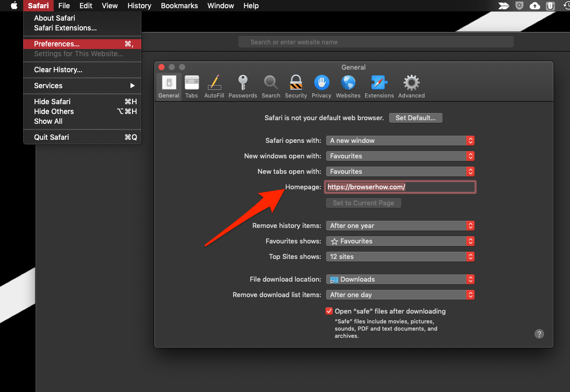Open the Apple menu
This screenshot has height=392, width=570.
click(14, 6)
